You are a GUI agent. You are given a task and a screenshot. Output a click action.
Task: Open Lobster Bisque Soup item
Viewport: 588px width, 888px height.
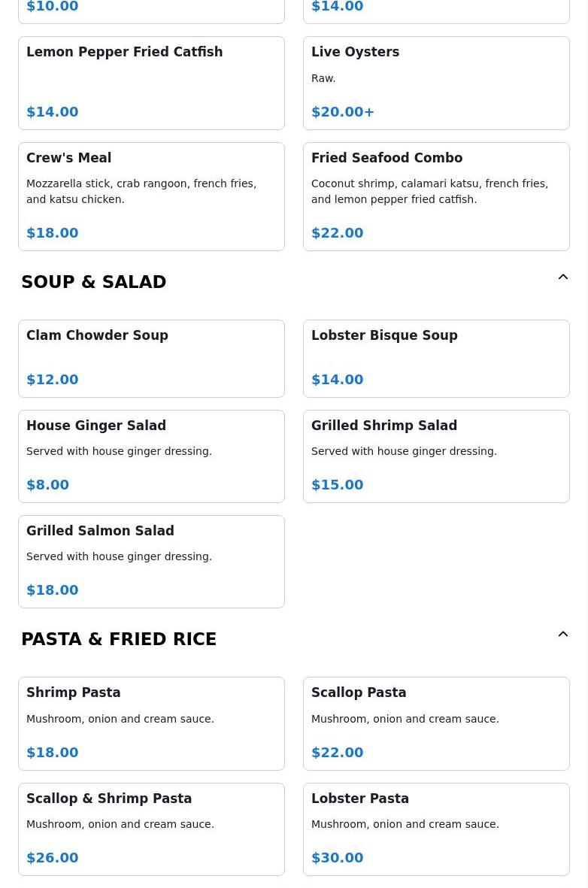tap(436, 358)
